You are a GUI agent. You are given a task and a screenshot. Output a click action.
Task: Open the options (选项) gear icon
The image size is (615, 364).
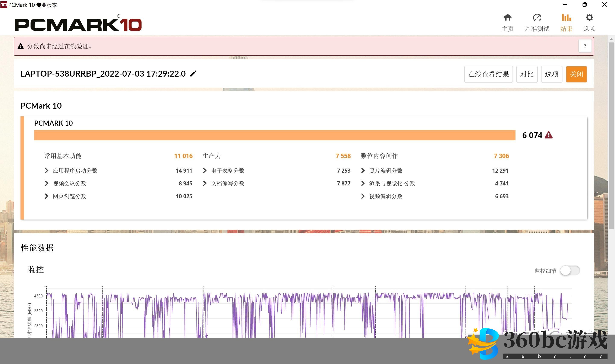pyautogui.click(x=589, y=18)
